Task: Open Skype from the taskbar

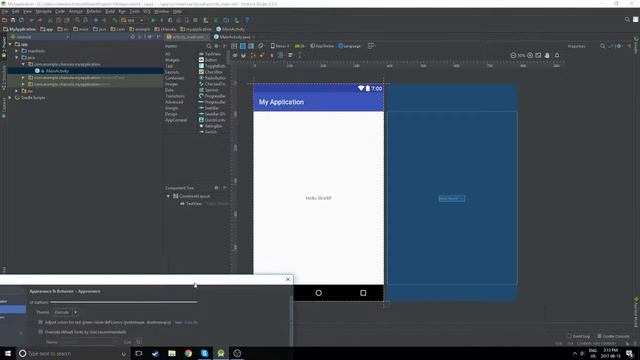Action: pyautogui.click(x=204, y=353)
